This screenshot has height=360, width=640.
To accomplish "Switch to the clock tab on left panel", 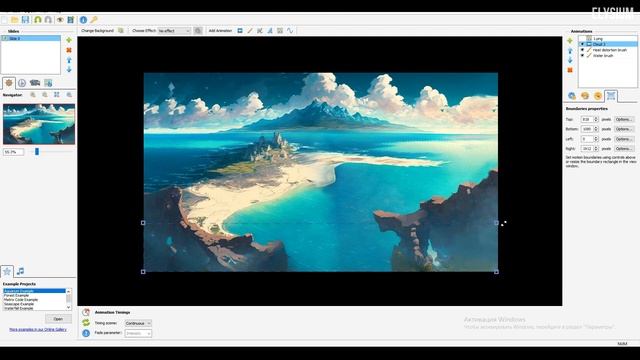I will pyautogui.click(x=22, y=83).
